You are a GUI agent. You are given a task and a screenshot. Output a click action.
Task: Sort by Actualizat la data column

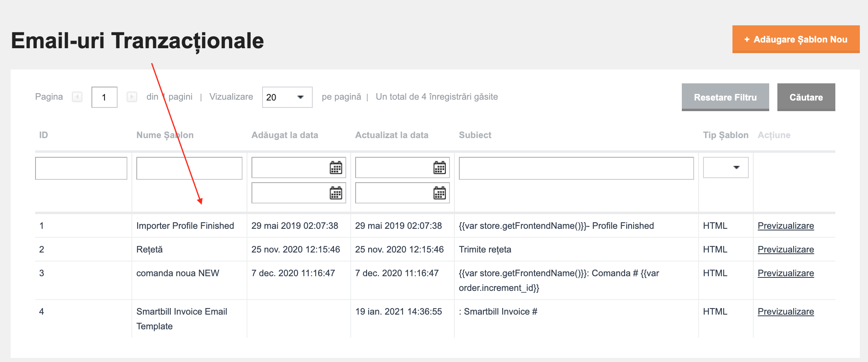pyautogui.click(x=392, y=135)
